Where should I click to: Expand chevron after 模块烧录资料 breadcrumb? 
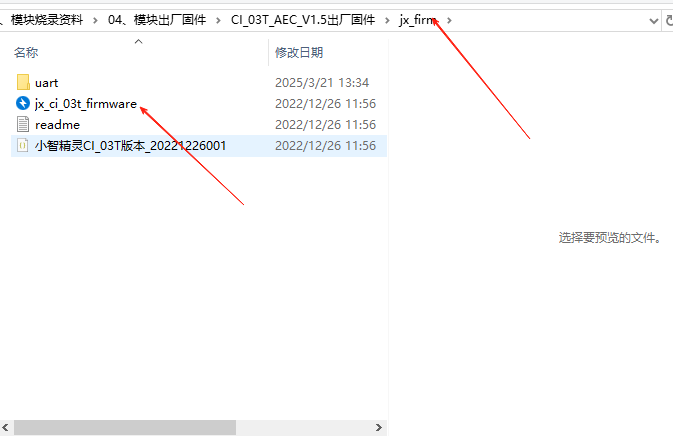[x=95, y=20]
